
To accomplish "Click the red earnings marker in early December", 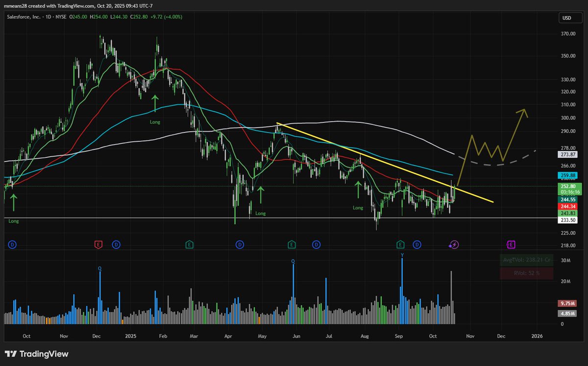I will point(98,244).
